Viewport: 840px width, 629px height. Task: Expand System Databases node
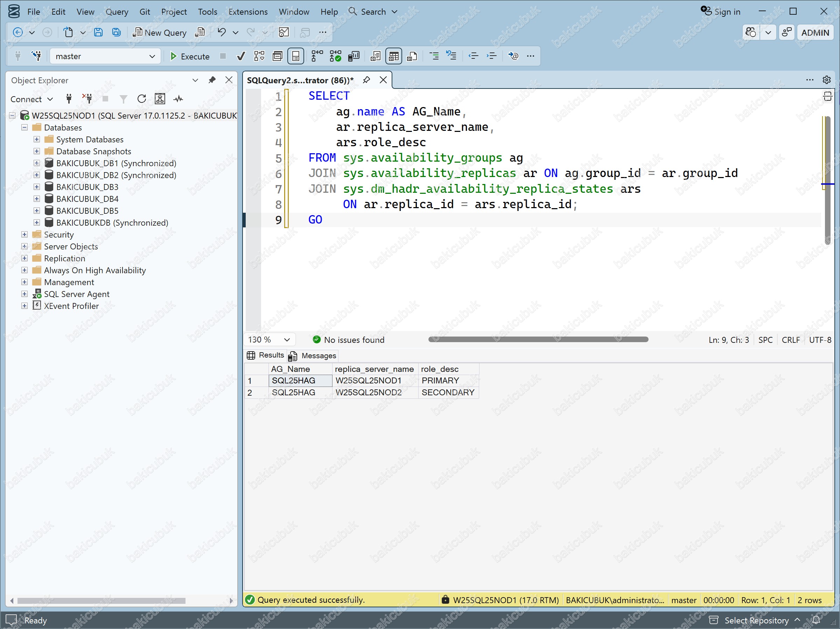click(x=37, y=139)
